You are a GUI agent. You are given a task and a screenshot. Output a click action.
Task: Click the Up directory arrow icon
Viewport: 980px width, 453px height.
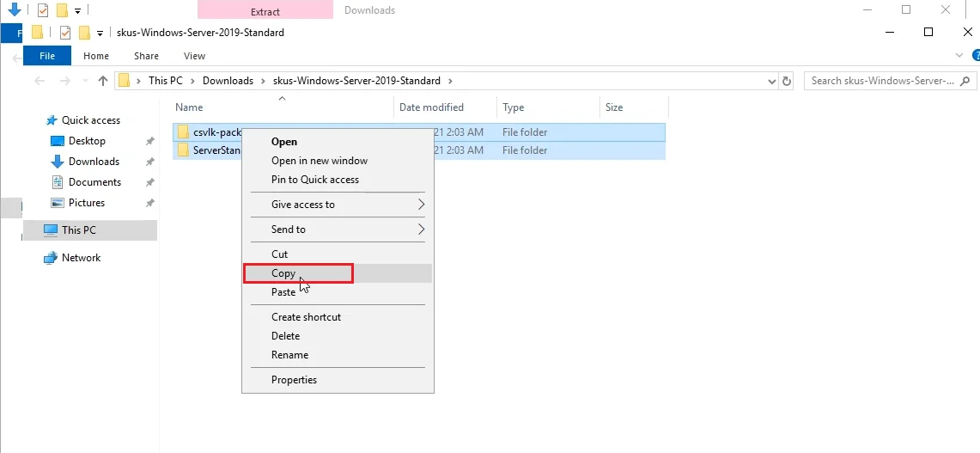103,81
